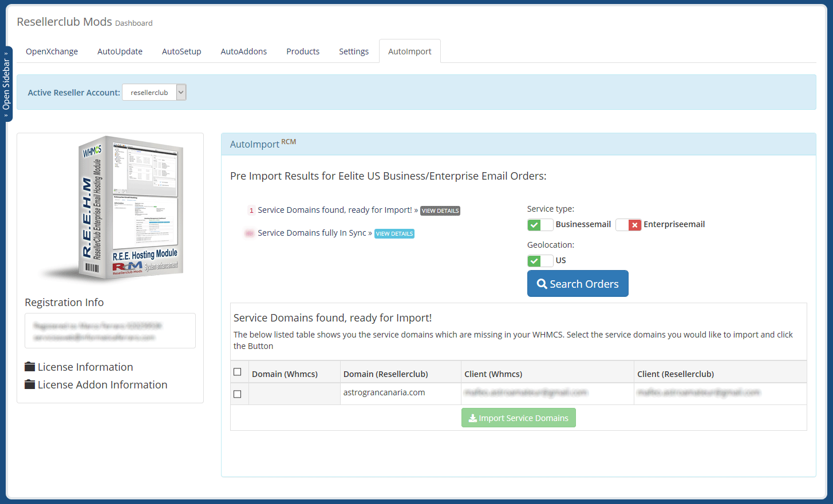Go to the AutoSetup tab
The width and height of the screenshot is (833, 504).
(181, 51)
